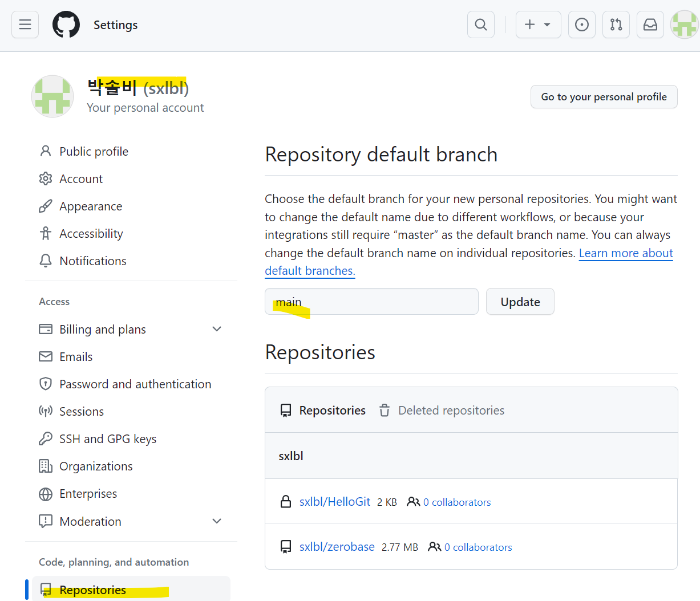
Task: Click the HelloGit collaborators people icon
Action: (414, 502)
